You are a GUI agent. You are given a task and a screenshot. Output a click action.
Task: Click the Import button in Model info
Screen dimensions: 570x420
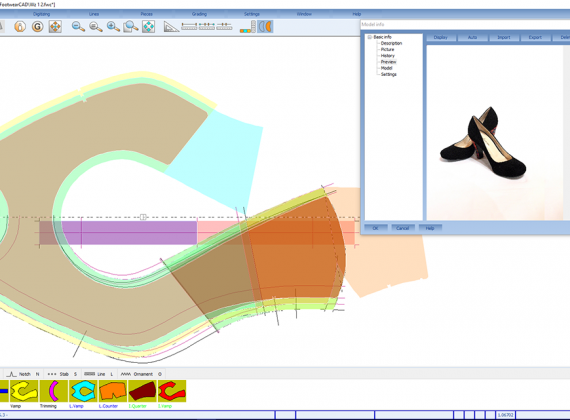point(504,37)
